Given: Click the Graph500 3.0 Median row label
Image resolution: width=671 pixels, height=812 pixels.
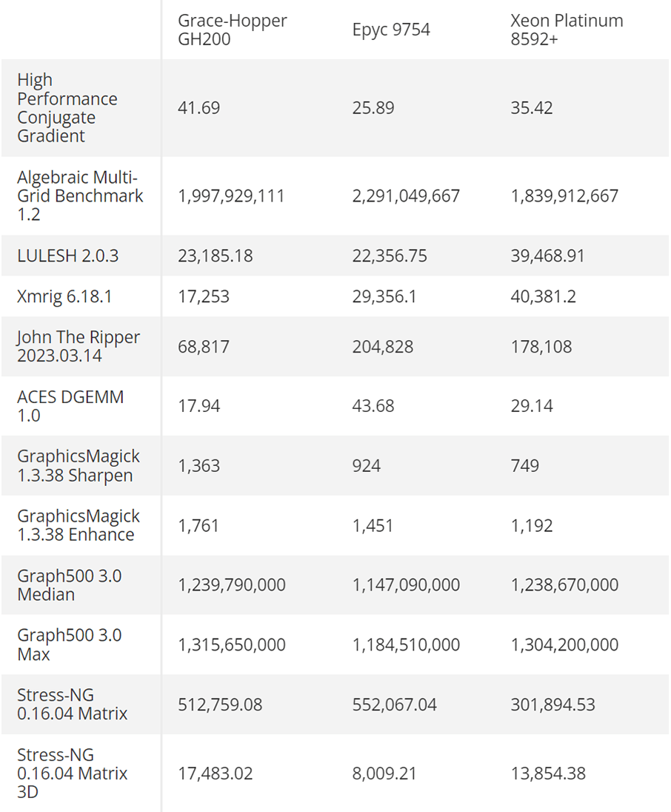Looking at the screenshot, I should point(70,585).
